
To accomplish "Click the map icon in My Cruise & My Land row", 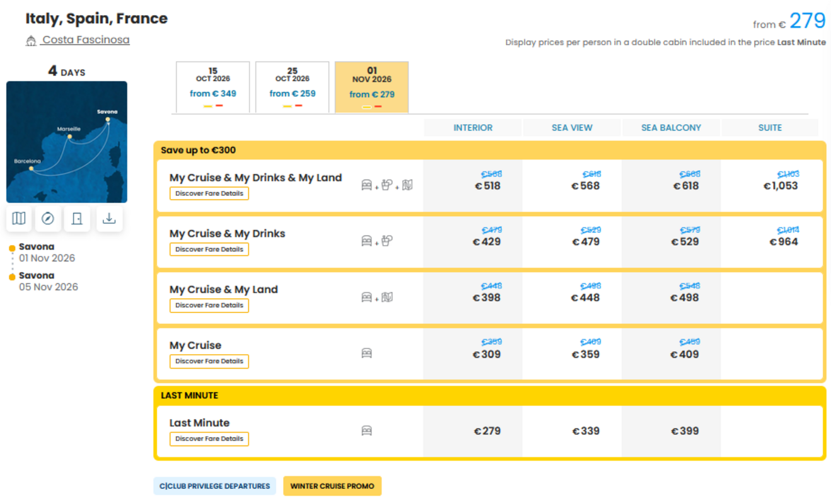I will click(386, 297).
